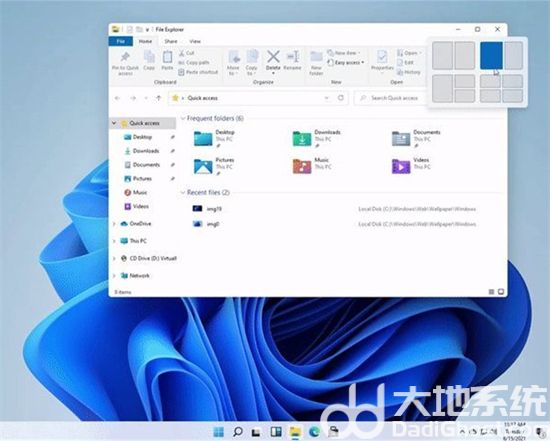Select Downloads in navigation pane
The image size is (550, 441).
pyautogui.click(x=146, y=151)
